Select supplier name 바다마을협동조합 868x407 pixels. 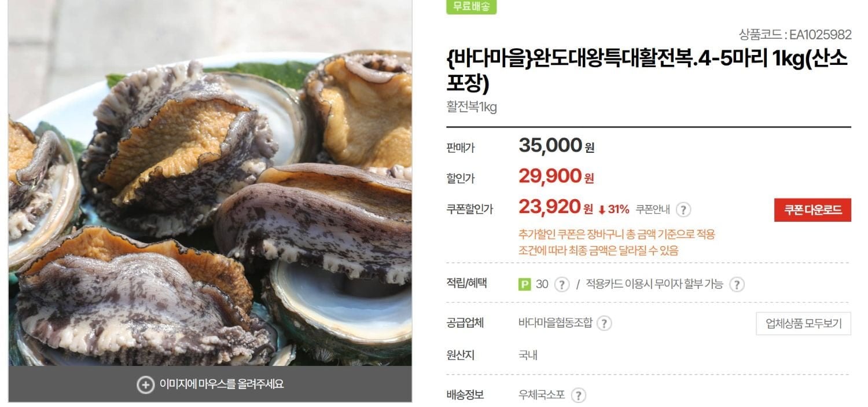556,323
